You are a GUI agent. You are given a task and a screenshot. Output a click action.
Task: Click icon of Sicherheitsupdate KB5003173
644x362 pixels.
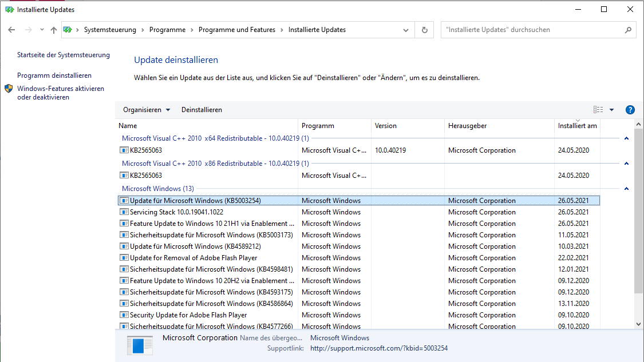124,235
